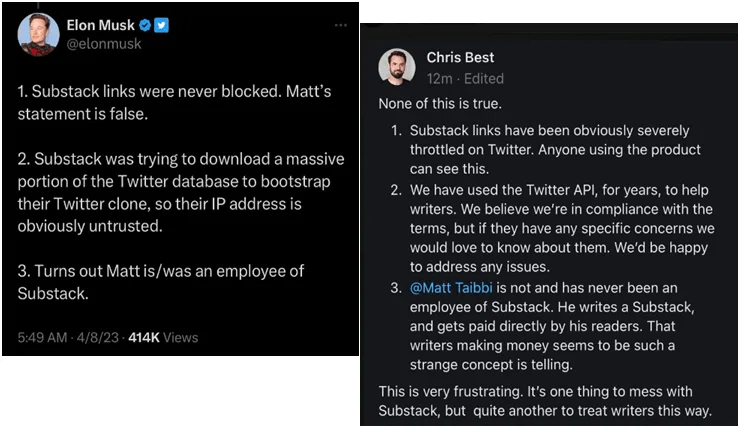This screenshot has width=740, height=430.
Task: Click the 'bootstrap their Twitter clone' paragraph
Action: click(181, 193)
